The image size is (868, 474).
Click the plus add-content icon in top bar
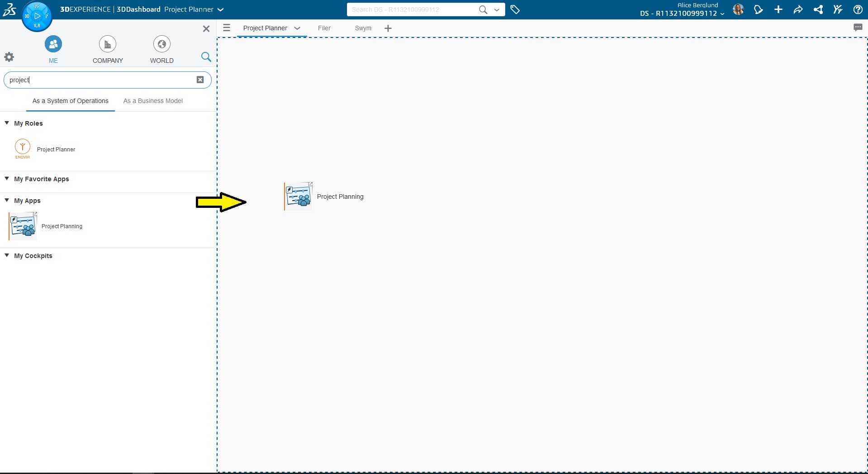click(778, 9)
